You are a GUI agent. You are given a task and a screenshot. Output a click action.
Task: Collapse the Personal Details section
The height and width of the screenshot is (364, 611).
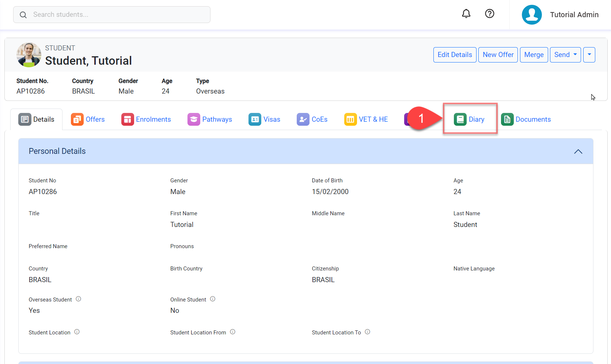[x=578, y=151]
